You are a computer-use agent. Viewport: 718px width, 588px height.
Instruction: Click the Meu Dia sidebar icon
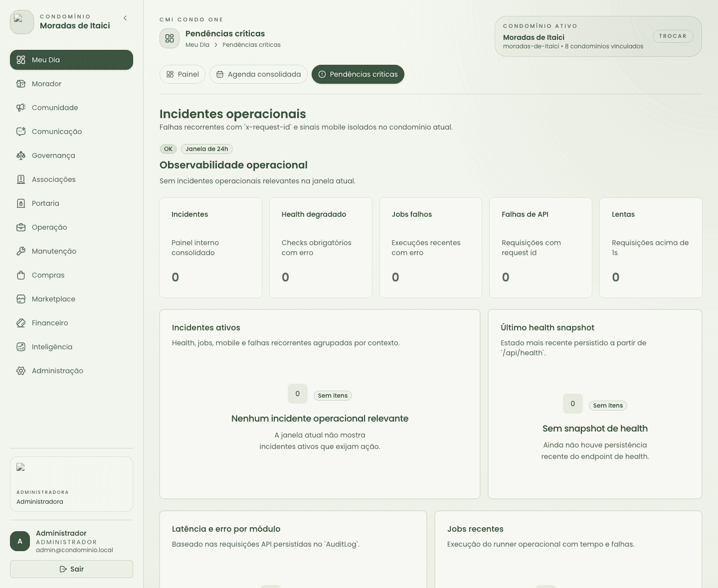21,60
